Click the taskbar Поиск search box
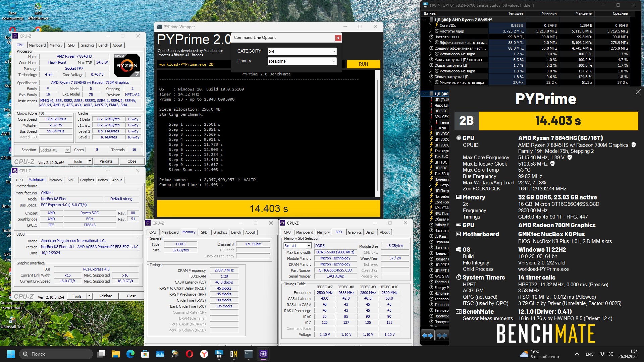The image size is (644, 362). (56, 354)
